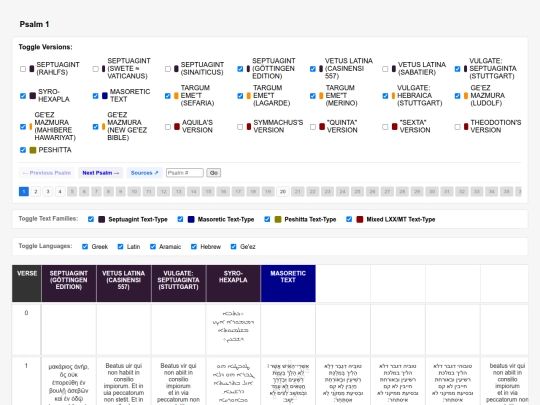The width and height of the screenshot is (540, 405).
Task: Uncheck Vetus Latina (Casinensi 557) checkbox
Action: point(313,69)
